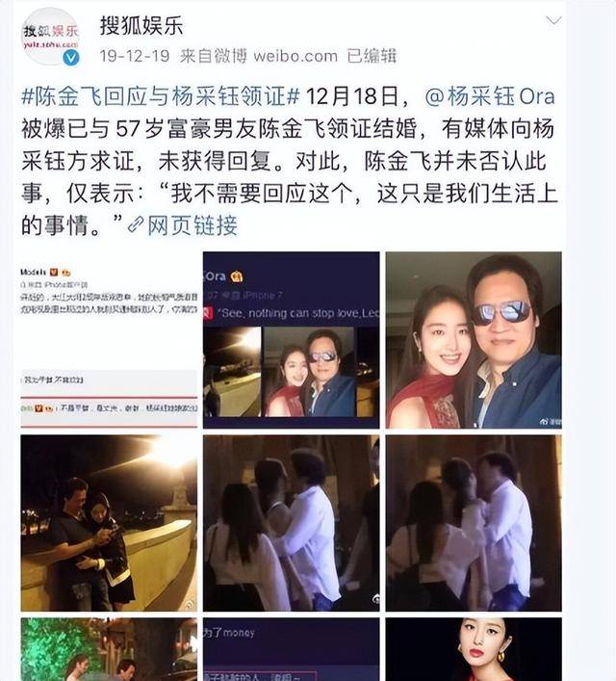Click the blue verified badge on avatar
Viewport: 616px width, 681px height.
[71, 58]
